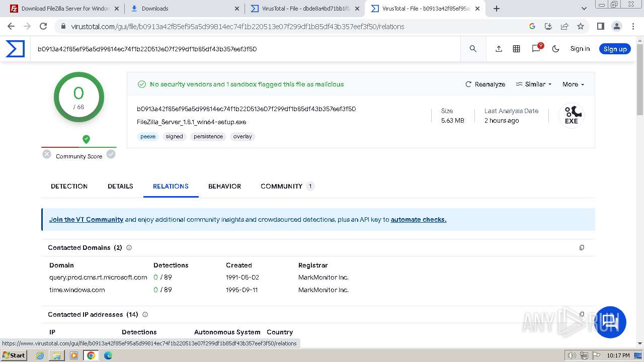Screen dimensions: 644x362
Task: Click the Sign in link
Action: click(x=580, y=49)
